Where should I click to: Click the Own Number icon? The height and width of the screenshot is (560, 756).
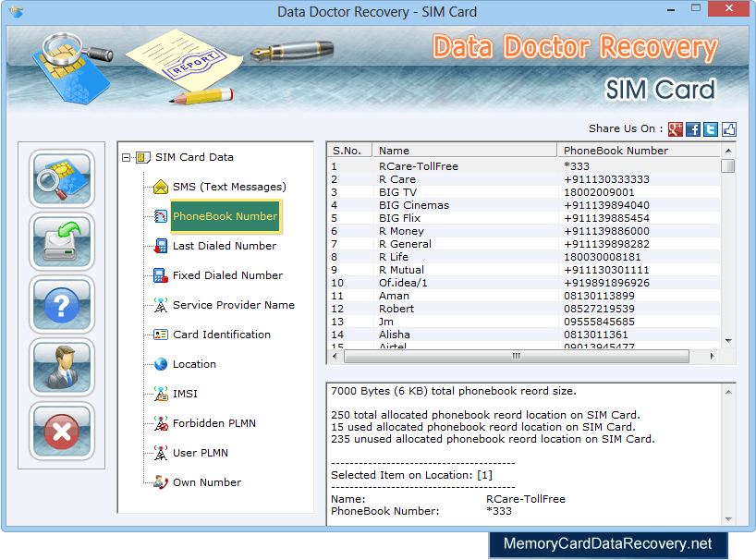pyautogui.click(x=161, y=482)
